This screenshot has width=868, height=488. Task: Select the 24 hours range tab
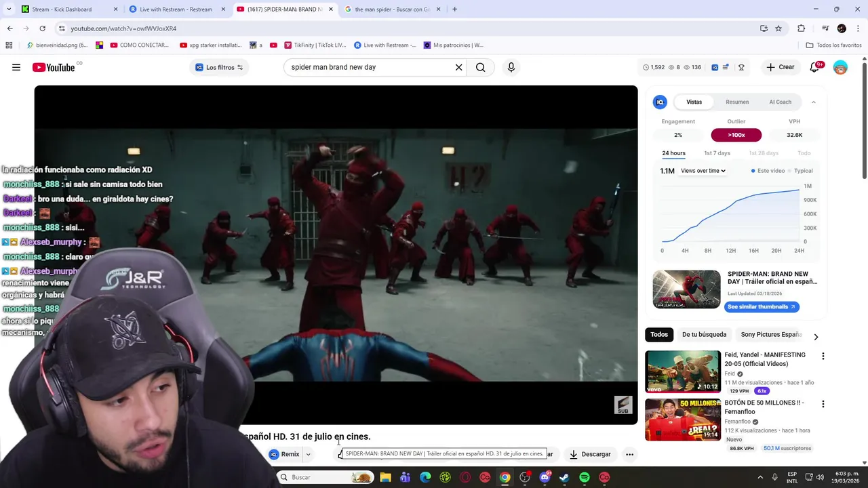pyautogui.click(x=673, y=153)
